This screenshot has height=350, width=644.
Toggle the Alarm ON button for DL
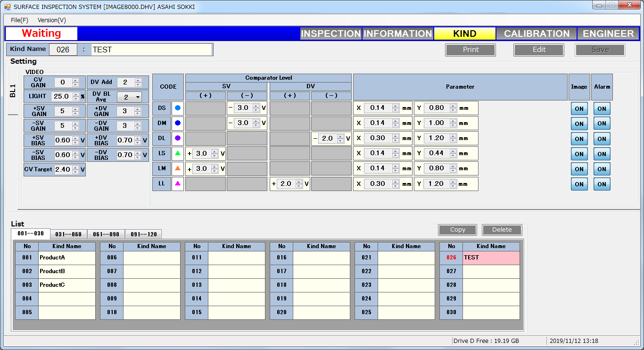tap(602, 139)
